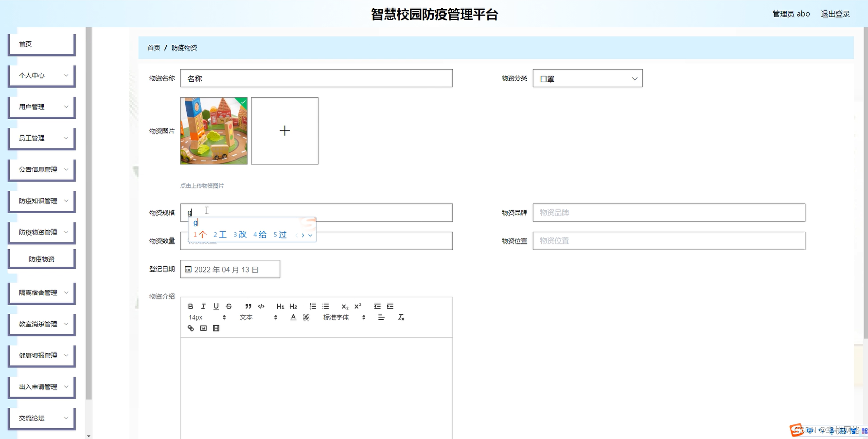
Task: Open the 登记日期 date picker field
Action: click(230, 269)
